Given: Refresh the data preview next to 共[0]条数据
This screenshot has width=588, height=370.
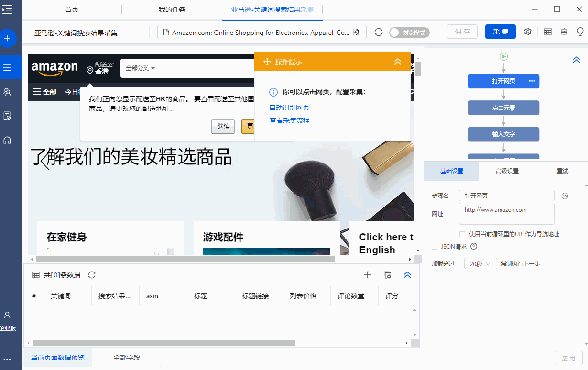Looking at the screenshot, I should click(92, 275).
